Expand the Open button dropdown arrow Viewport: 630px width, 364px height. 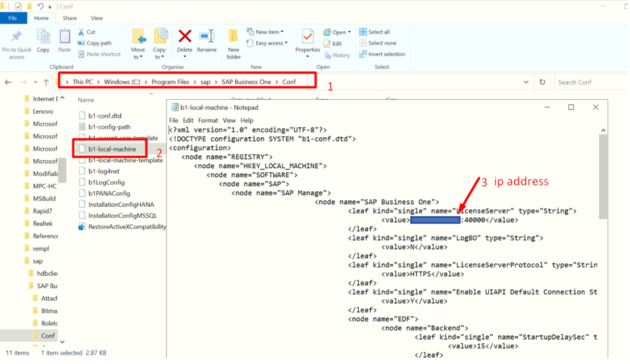coord(349,32)
